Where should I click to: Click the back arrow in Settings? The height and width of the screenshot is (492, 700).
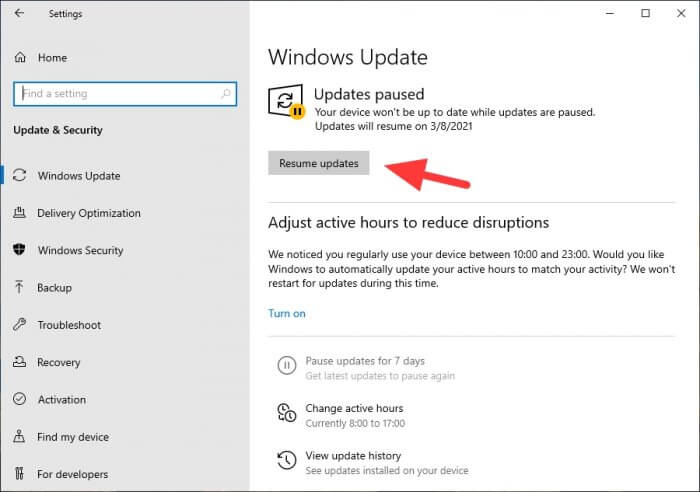[x=19, y=13]
